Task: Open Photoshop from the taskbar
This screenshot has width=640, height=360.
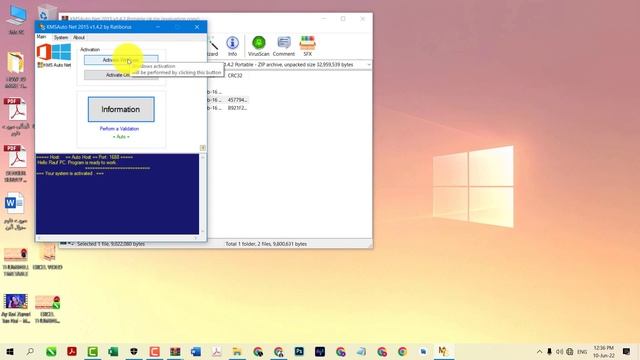Action: [x=299, y=351]
